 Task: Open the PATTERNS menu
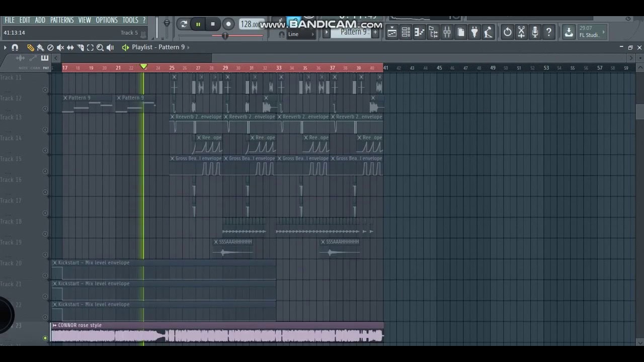pos(62,20)
